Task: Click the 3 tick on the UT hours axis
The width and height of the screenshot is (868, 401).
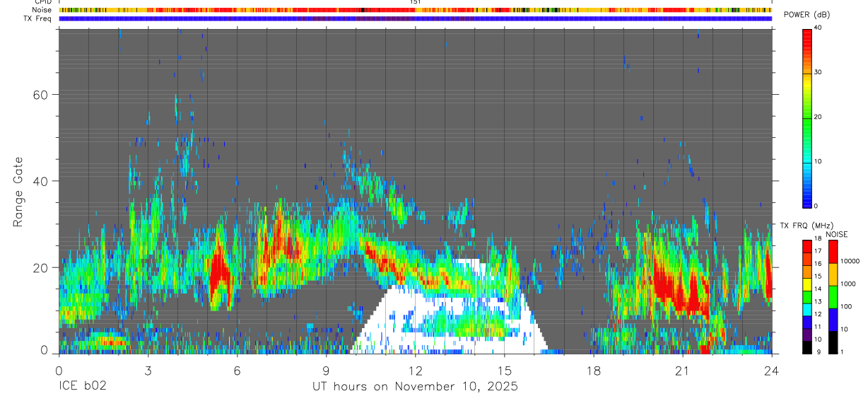Action: coord(148,370)
